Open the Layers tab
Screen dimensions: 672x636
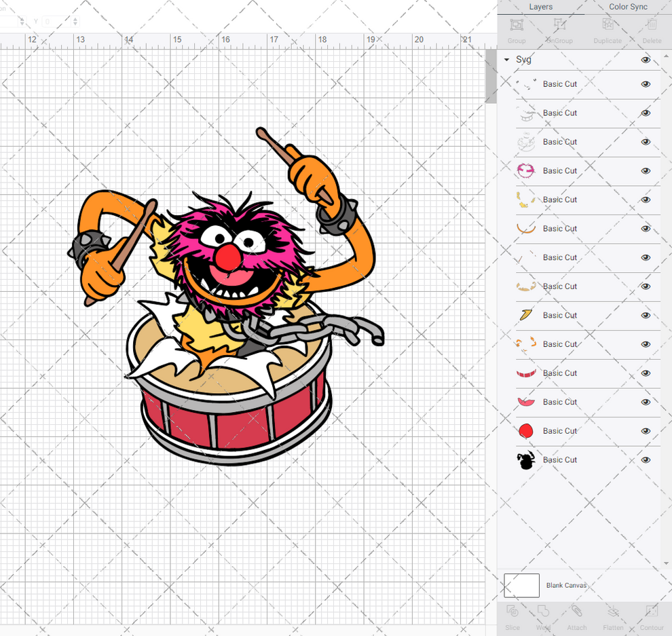[541, 7]
